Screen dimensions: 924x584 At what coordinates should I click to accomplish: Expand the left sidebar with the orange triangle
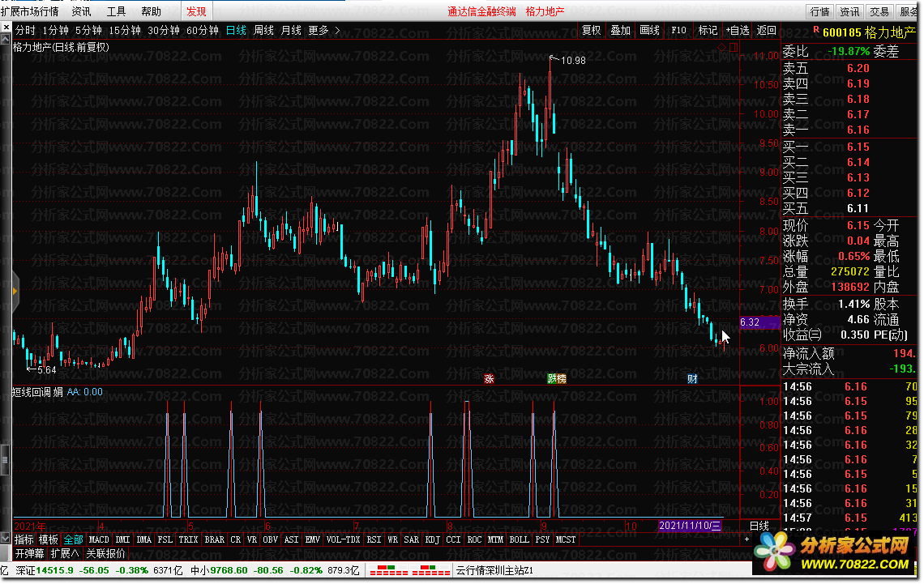pos(15,291)
